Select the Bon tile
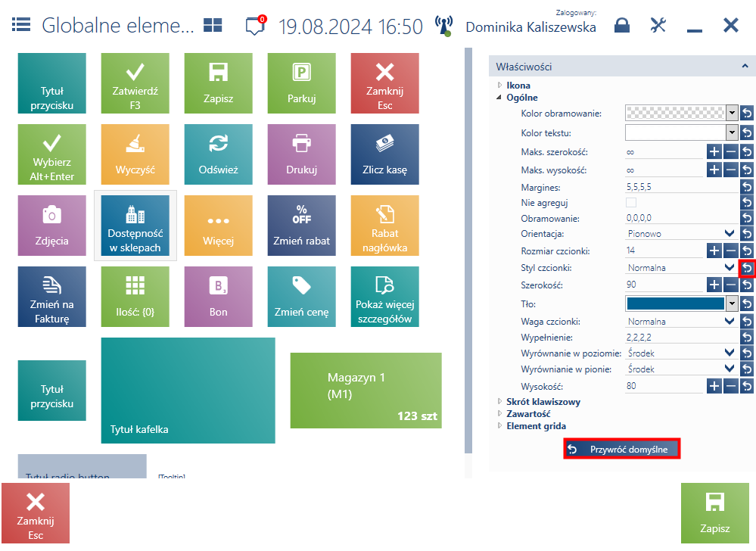756x551 pixels. [x=219, y=297]
